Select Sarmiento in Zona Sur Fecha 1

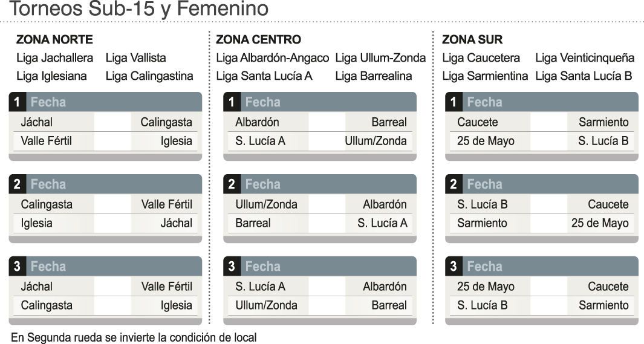(x=603, y=122)
